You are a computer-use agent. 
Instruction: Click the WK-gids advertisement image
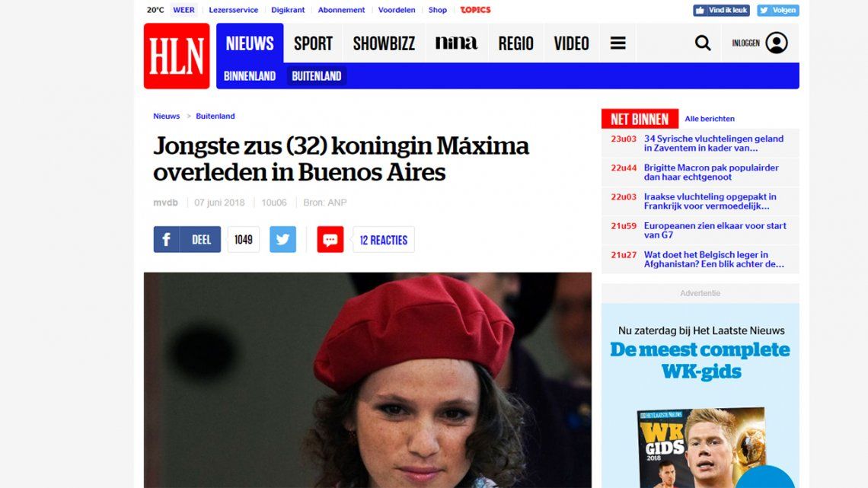tap(700, 396)
